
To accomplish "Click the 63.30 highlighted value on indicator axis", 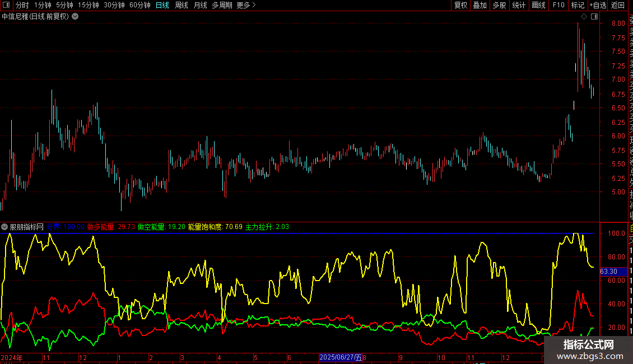I will [x=613, y=272].
